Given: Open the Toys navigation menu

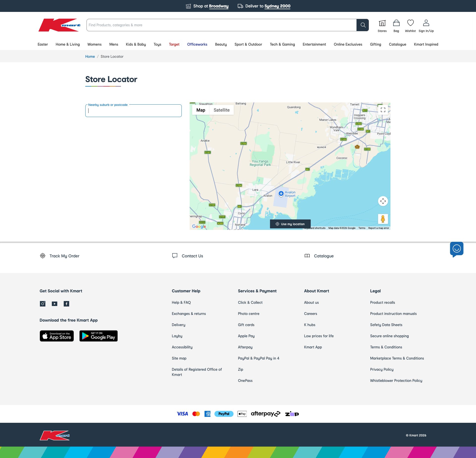Looking at the screenshot, I should click(x=157, y=44).
